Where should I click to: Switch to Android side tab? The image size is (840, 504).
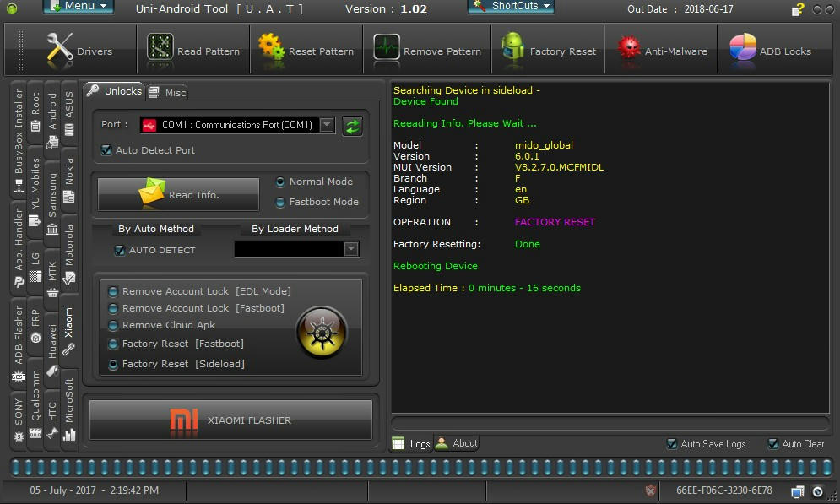click(x=52, y=119)
